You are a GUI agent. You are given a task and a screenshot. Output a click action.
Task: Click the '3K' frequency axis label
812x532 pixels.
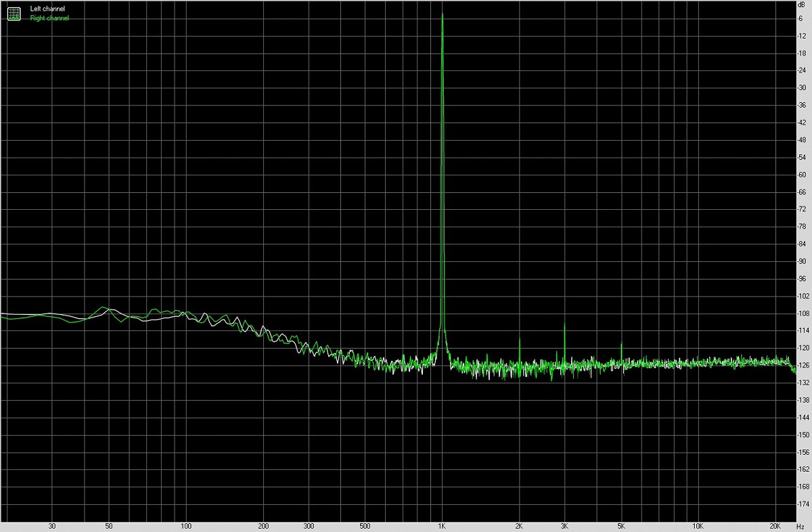point(564,526)
